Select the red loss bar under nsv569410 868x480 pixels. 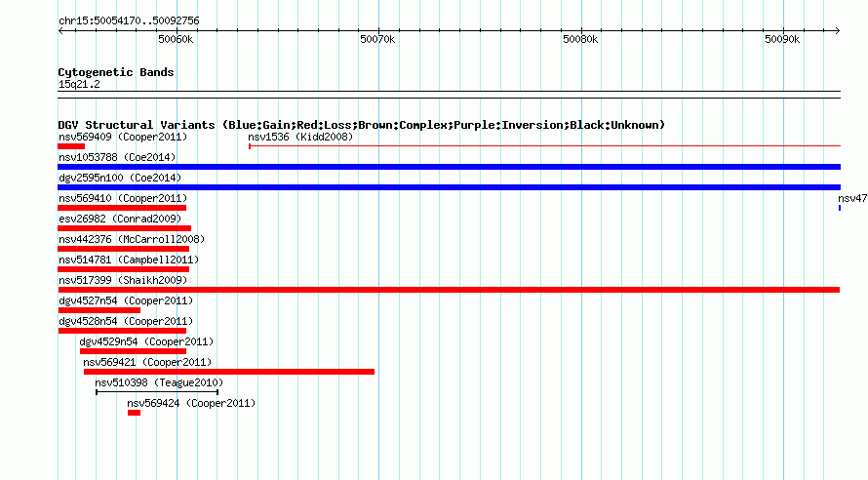coord(122,208)
